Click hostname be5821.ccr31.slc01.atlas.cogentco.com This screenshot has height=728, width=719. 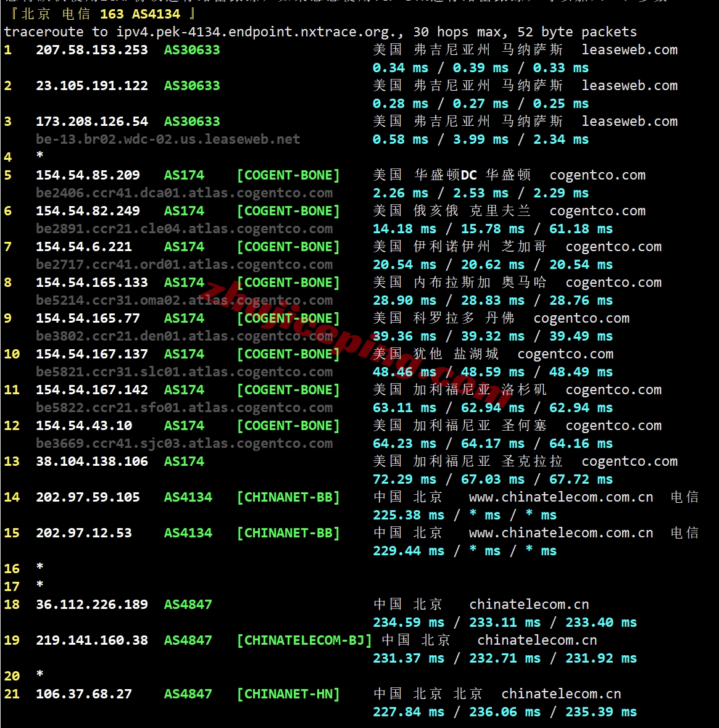click(x=185, y=371)
